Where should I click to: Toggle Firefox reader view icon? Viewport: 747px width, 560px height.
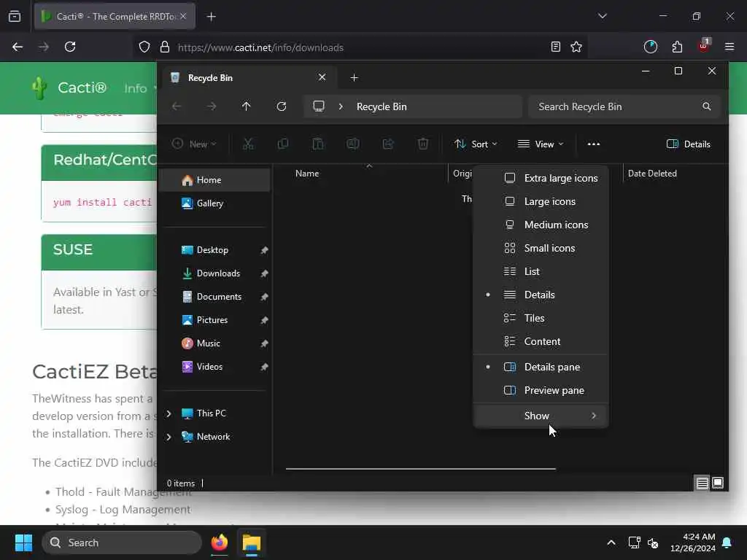pyautogui.click(x=555, y=47)
